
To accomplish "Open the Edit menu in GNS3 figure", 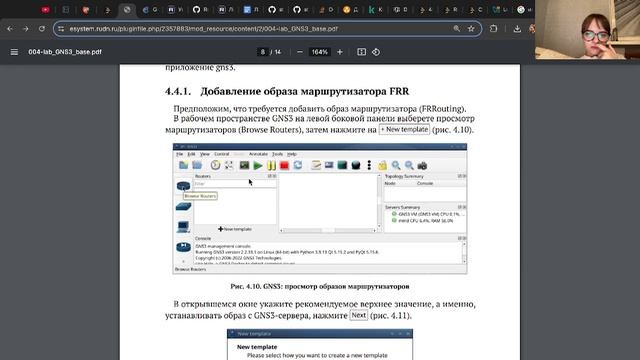I will tap(191, 154).
